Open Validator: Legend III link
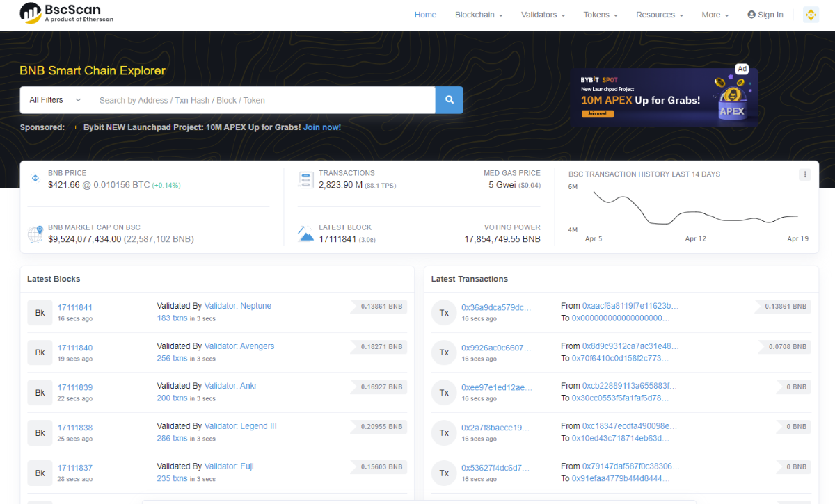 tap(241, 426)
